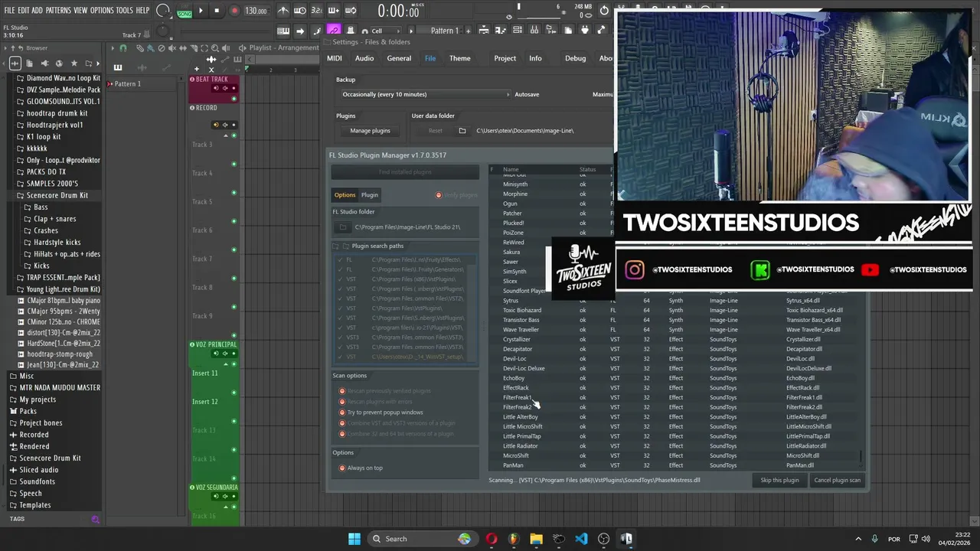Open the TOOLS menu

[x=124, y=11]
